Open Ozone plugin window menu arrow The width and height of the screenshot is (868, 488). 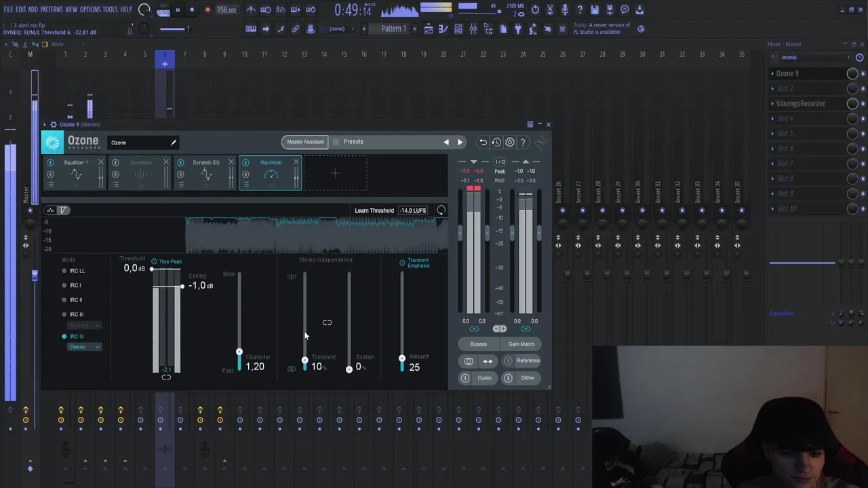(x=46, y=125)
